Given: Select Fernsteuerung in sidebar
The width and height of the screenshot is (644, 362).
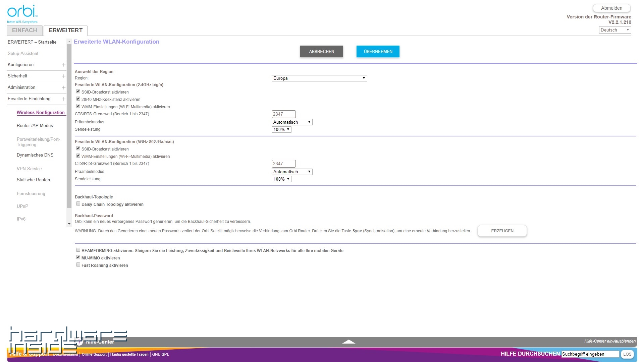Looking at the screenshot, I should (x=31, y=193).
